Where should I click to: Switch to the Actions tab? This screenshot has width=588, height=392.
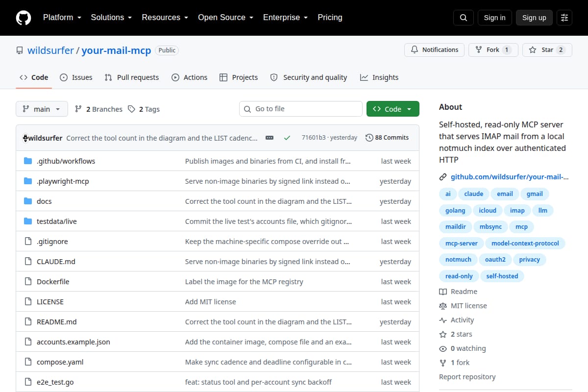(x=189, y=77)
